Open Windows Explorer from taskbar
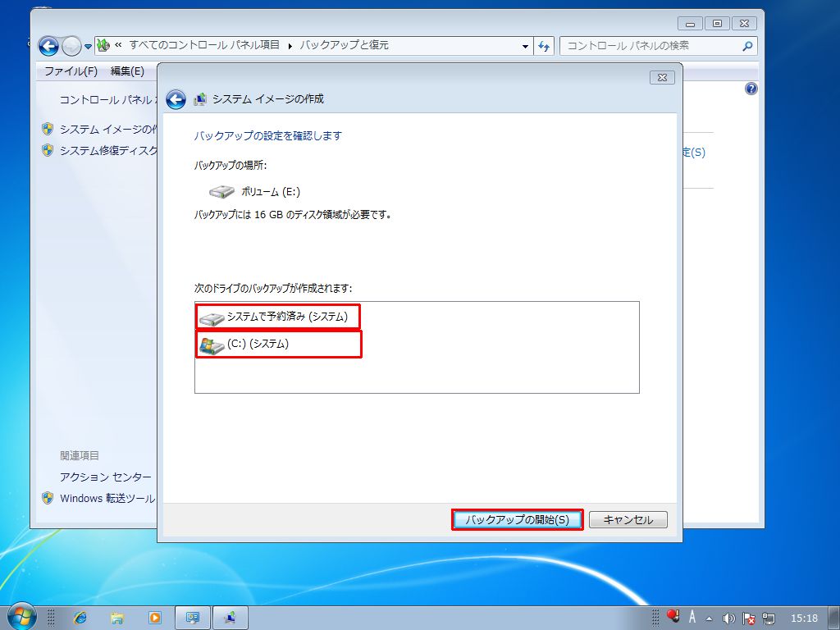Viewport: 840px width, 630px height. (x=116, y=619)
